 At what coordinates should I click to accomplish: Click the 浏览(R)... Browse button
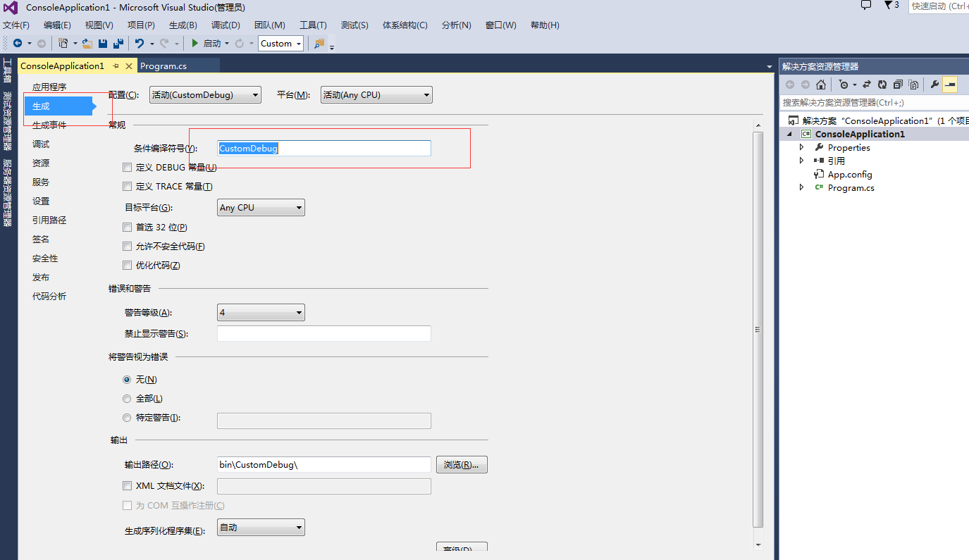[462, 465]
